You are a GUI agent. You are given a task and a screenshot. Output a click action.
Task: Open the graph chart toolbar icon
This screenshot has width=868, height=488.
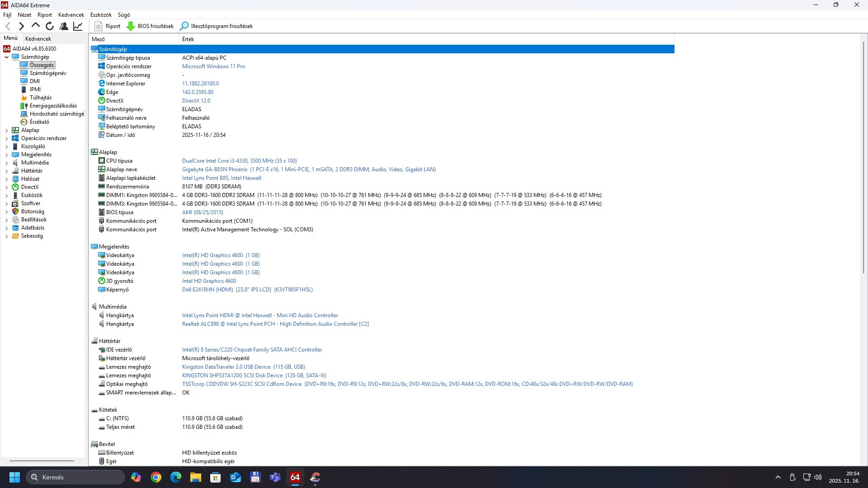click(x=78, y=26)
